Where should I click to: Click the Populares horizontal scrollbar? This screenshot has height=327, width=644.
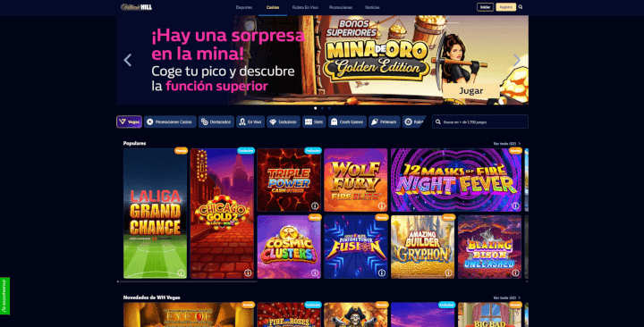pos(187,281)
